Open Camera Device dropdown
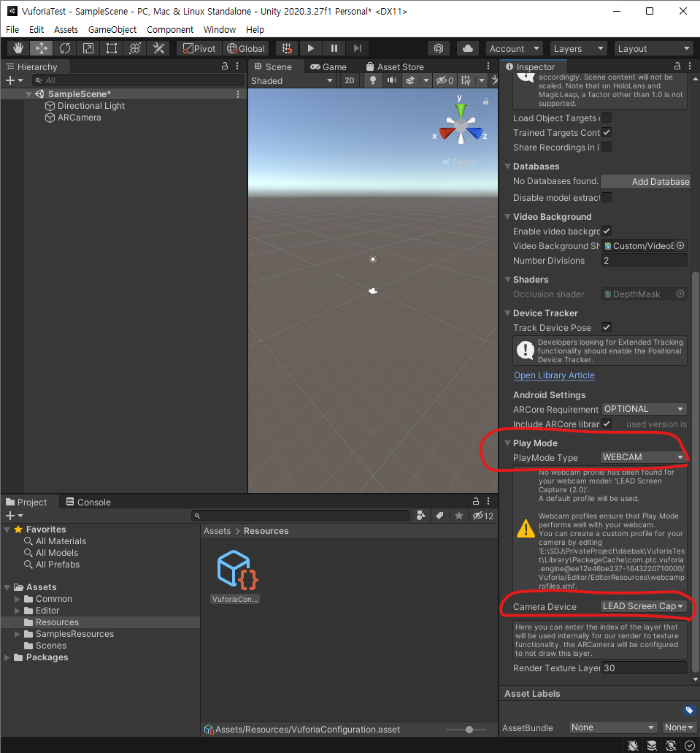Viewport: 700px width, 753px height. coord(643,606)
